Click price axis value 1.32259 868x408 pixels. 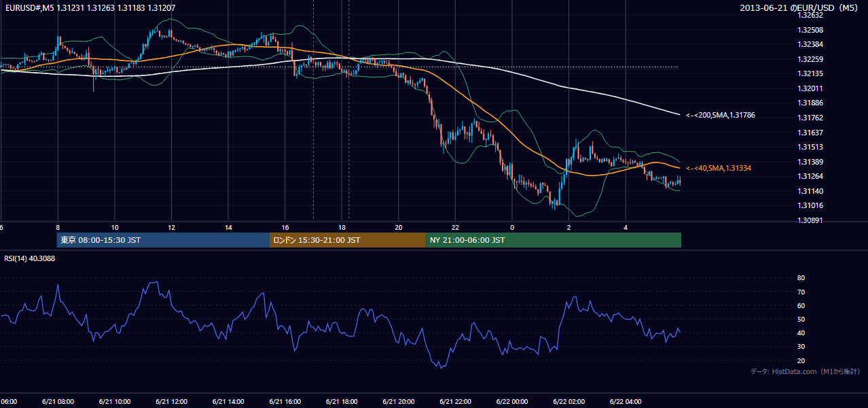click(x=810, y=59)
